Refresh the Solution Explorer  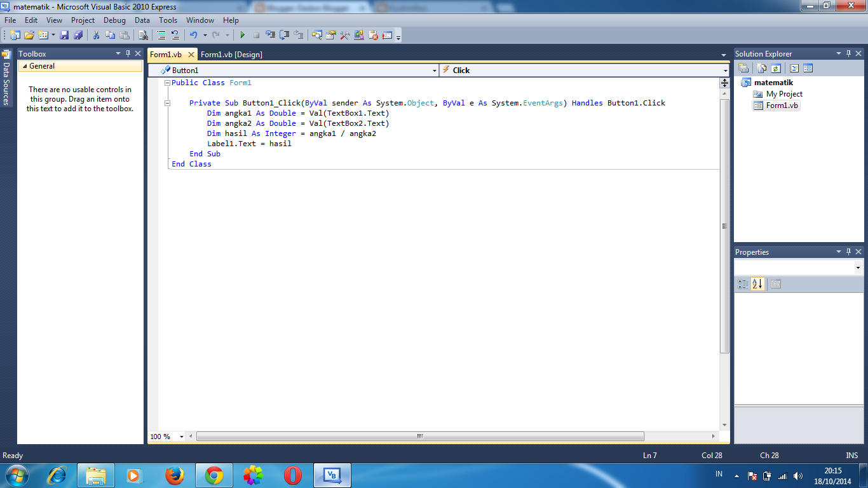[x=776, y=68]
